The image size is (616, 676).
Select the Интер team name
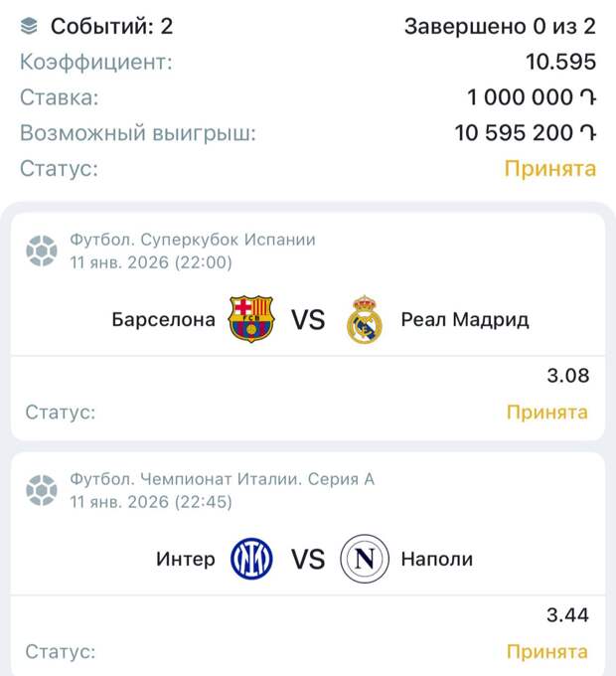click(185, 559)
